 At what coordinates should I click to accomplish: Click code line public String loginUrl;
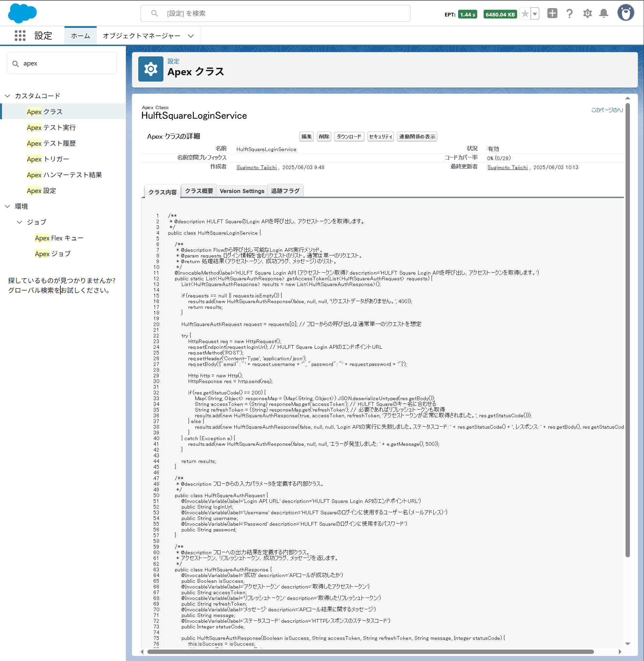pos(207,507)
